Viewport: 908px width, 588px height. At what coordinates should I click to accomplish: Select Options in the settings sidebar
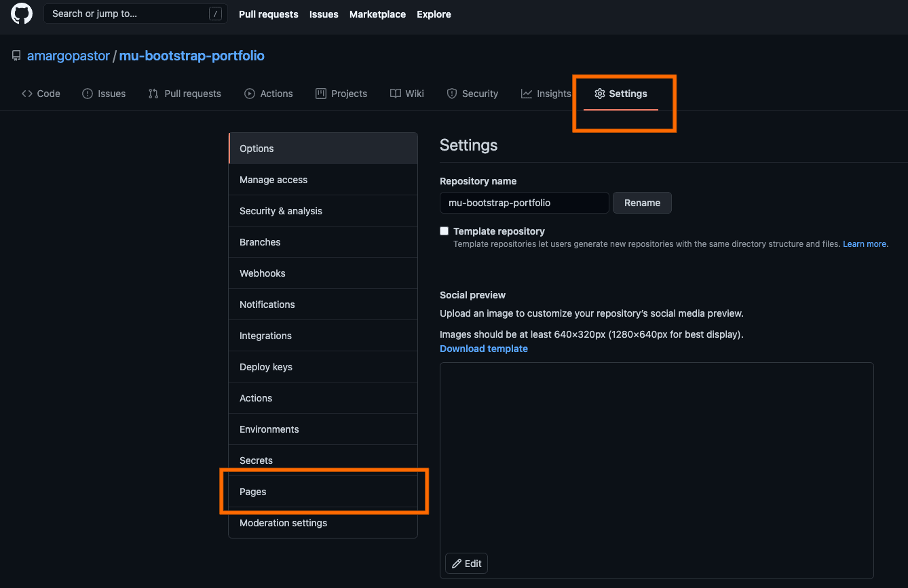point(323,149)
